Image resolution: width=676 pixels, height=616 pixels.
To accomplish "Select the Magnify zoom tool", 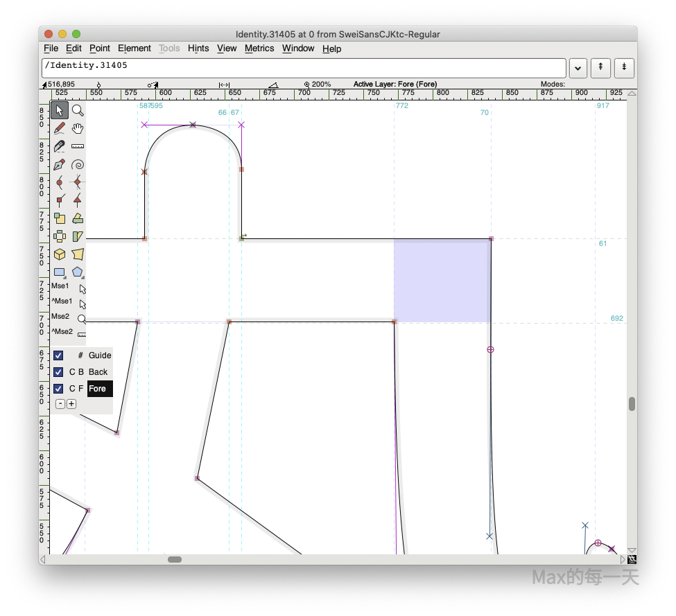I will coord(78,110).
